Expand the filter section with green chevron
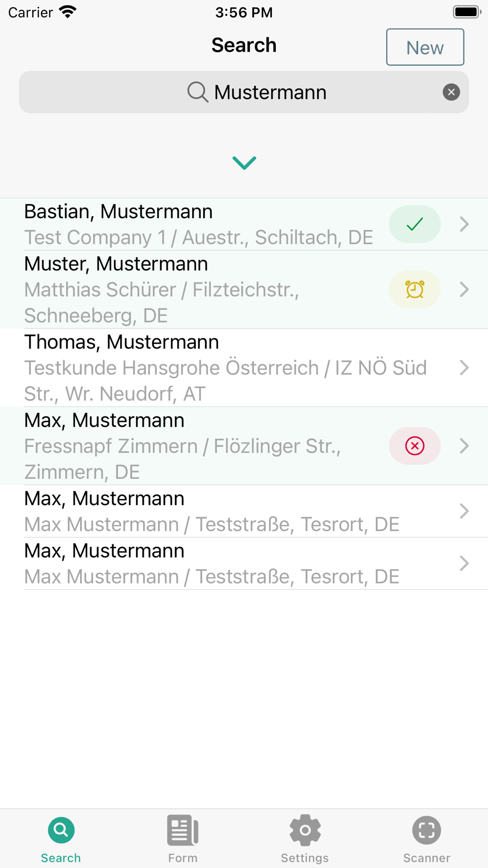This screenshot has width=488, height=868. pos(244,163)
